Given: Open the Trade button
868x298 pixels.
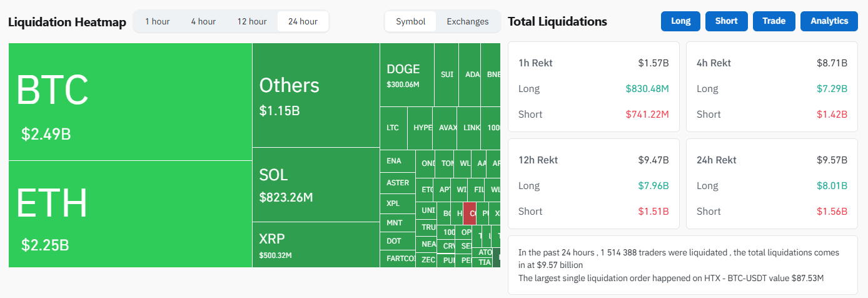Looking at the screenshot, I should [774, 21].
